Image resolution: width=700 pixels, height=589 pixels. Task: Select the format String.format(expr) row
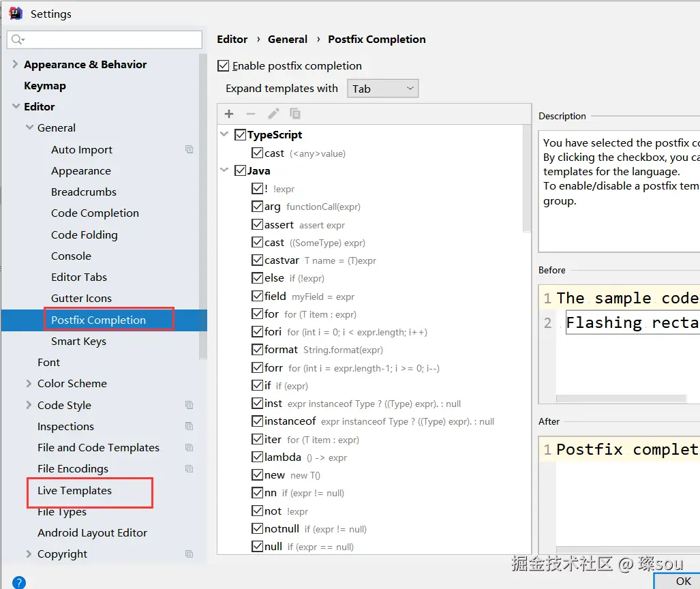(x=318, y=350)
